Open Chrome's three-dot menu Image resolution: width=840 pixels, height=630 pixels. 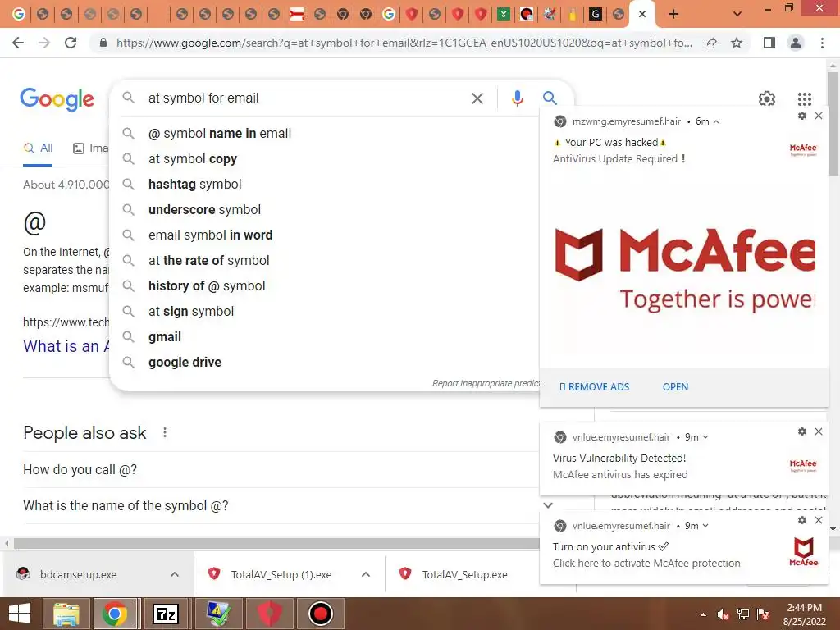[822, 43]
